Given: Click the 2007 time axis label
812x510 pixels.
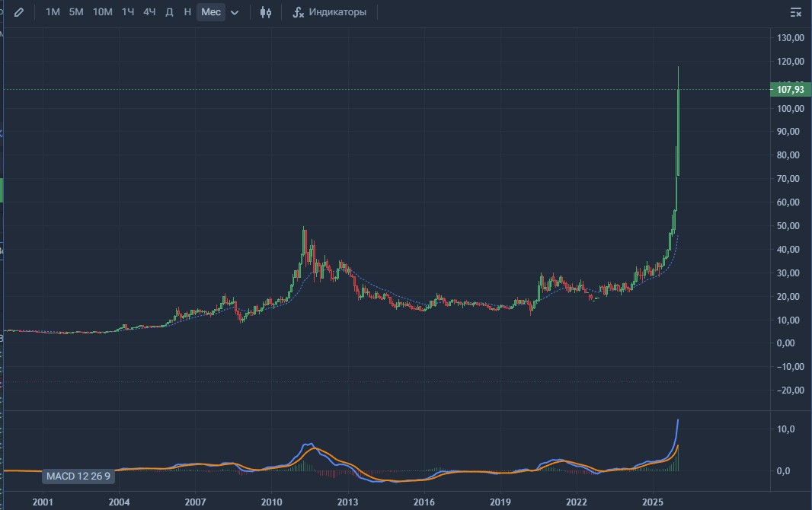Looking at the screenshot, I should [x=195, y=502].
